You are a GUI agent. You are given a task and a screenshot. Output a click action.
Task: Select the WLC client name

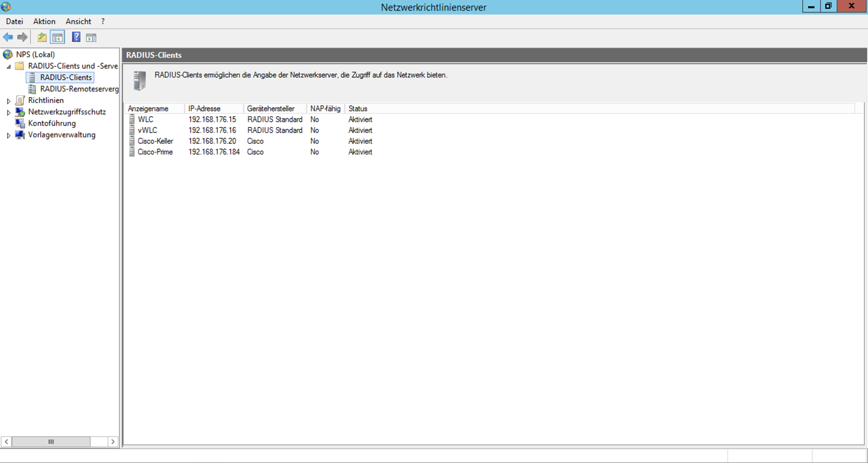(x=146, y=120)
